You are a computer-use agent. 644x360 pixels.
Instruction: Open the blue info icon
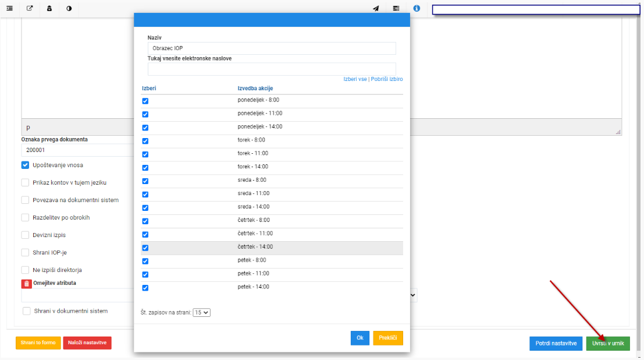click(417, 8)
